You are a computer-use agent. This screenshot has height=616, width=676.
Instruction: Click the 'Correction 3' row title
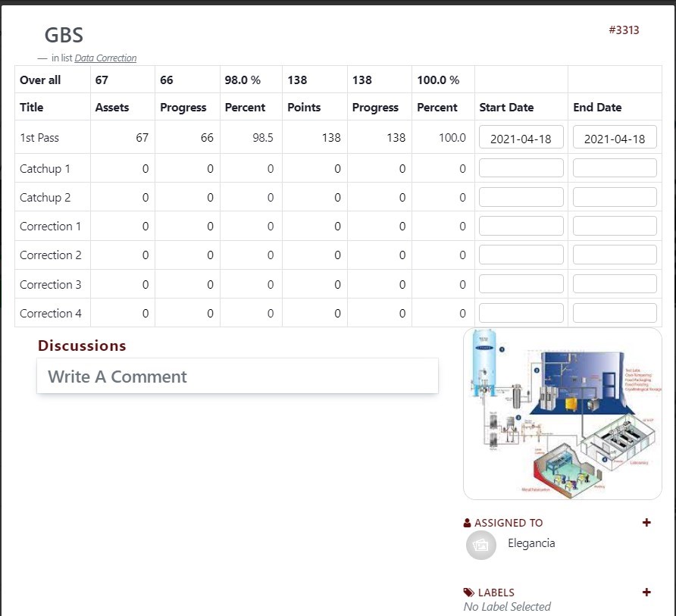pos(51,284)
